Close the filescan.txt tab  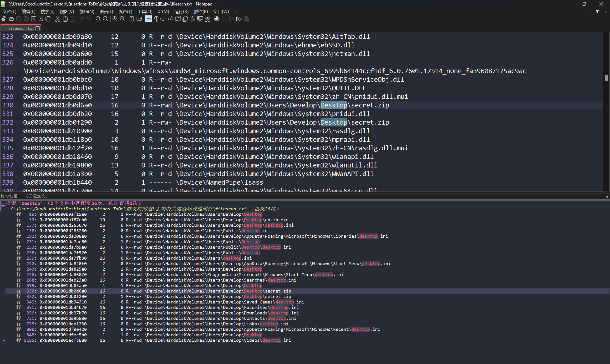(x=37, y=28)
